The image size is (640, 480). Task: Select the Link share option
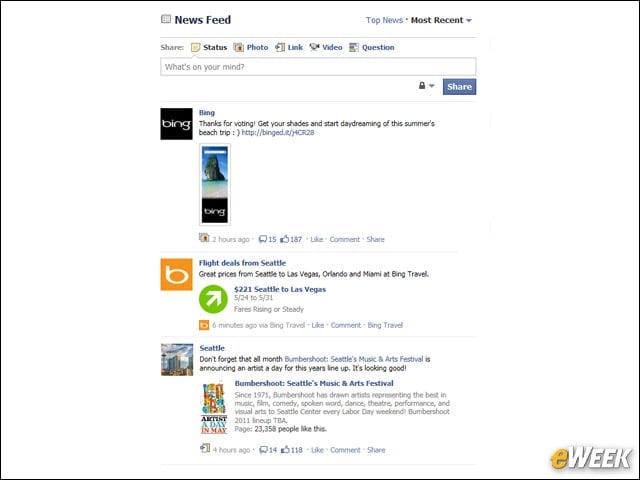[295, 47]
